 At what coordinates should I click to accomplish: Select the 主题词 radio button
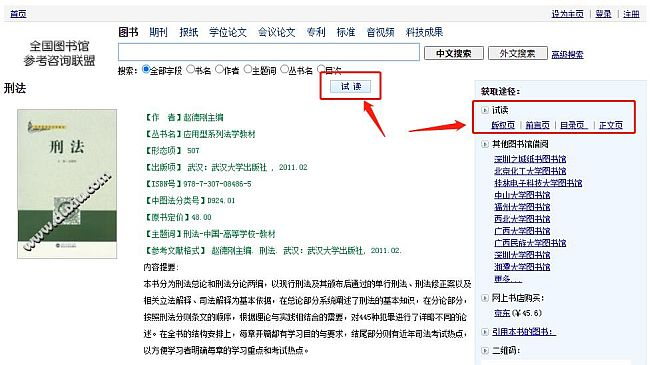[248, 69]
